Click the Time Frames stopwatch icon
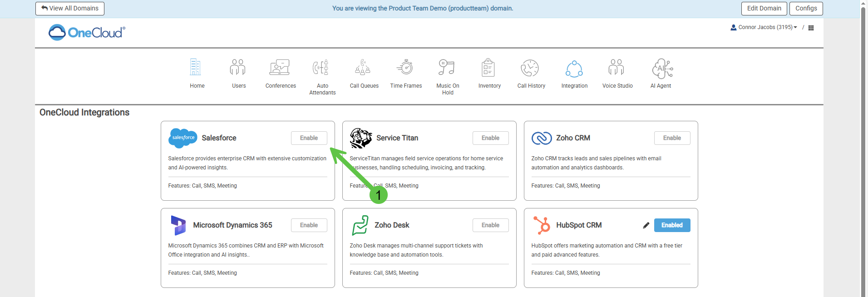The image size is (868, 297). [405, 68]
